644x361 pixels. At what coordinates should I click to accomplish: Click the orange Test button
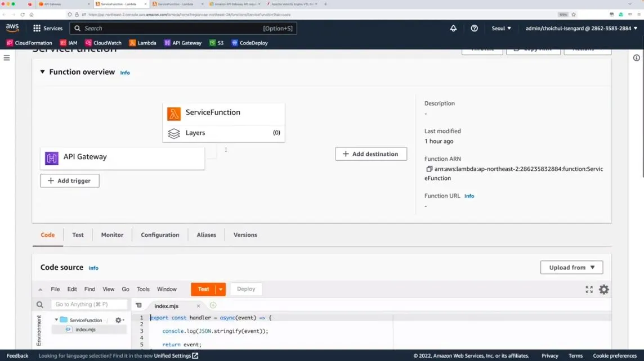pyautogui.click(x=203, y=289)
